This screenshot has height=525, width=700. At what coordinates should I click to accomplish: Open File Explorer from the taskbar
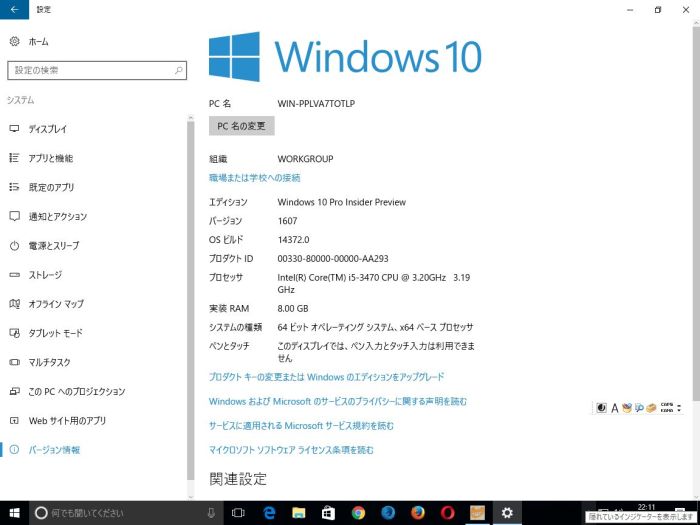coord(298,513)
